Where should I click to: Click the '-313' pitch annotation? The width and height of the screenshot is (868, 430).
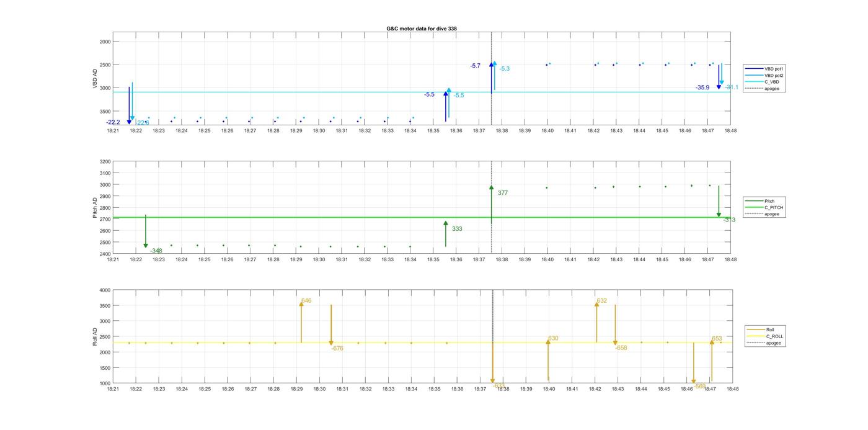(x=730, y=220)
